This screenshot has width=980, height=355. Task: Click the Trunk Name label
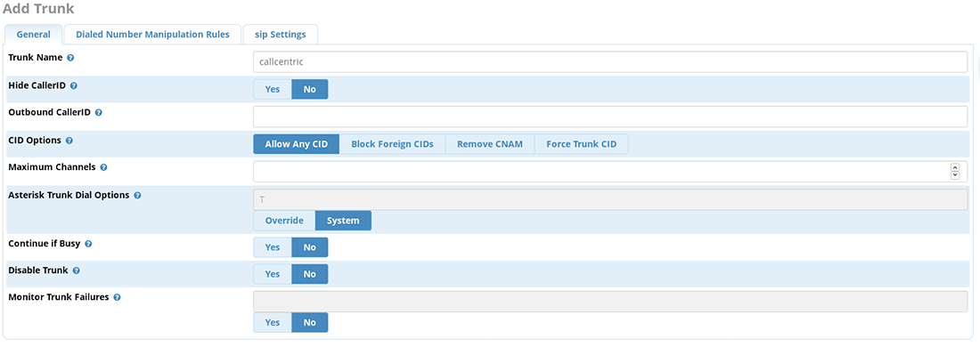pos(36,58)
